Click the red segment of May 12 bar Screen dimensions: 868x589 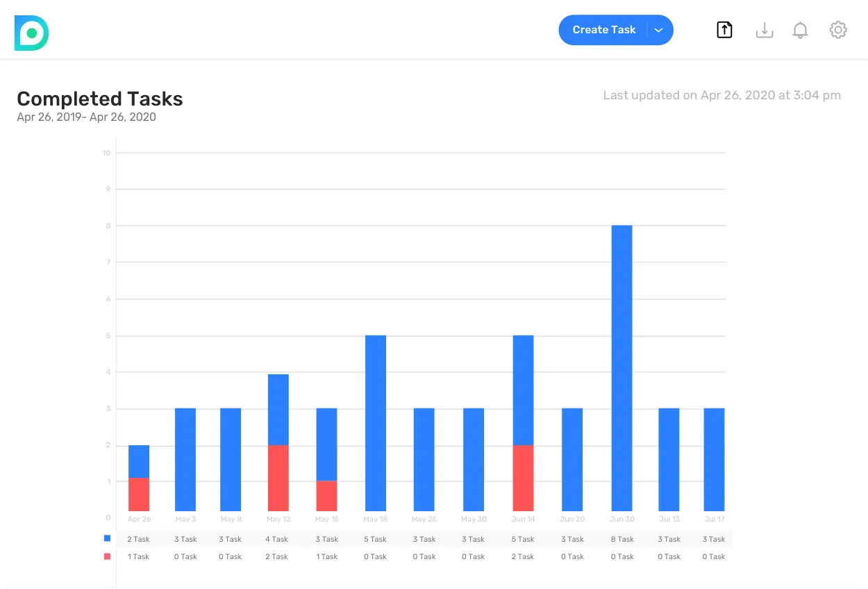tap(278, 478)
